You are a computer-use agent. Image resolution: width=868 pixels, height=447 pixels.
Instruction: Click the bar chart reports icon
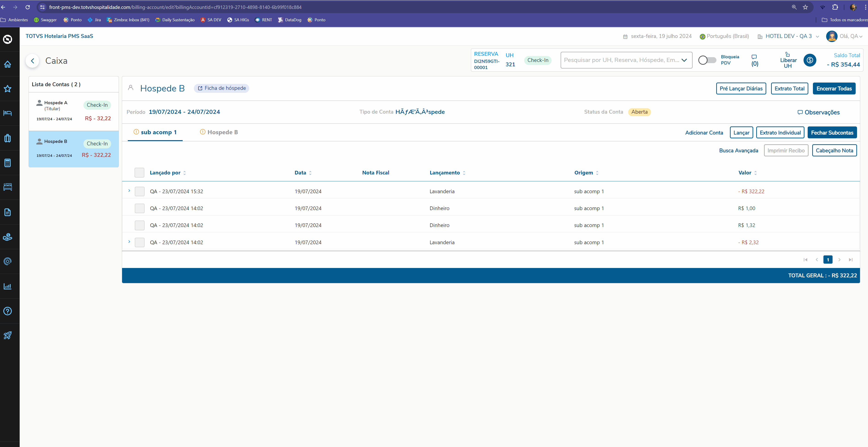(7, 286)
